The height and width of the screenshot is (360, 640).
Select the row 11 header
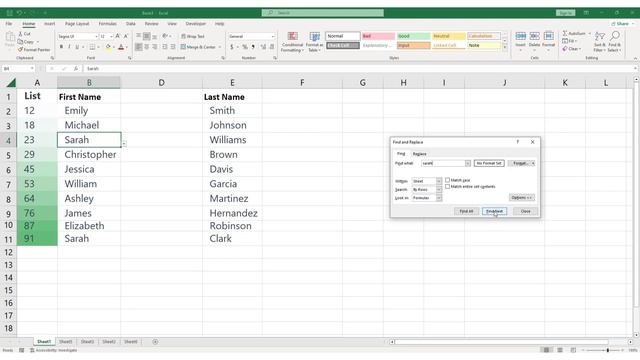pyautogui.click(x=8, y=239)
